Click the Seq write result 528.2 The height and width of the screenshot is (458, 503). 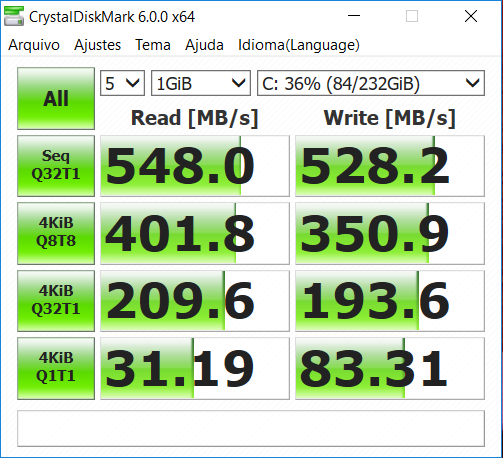390,166
